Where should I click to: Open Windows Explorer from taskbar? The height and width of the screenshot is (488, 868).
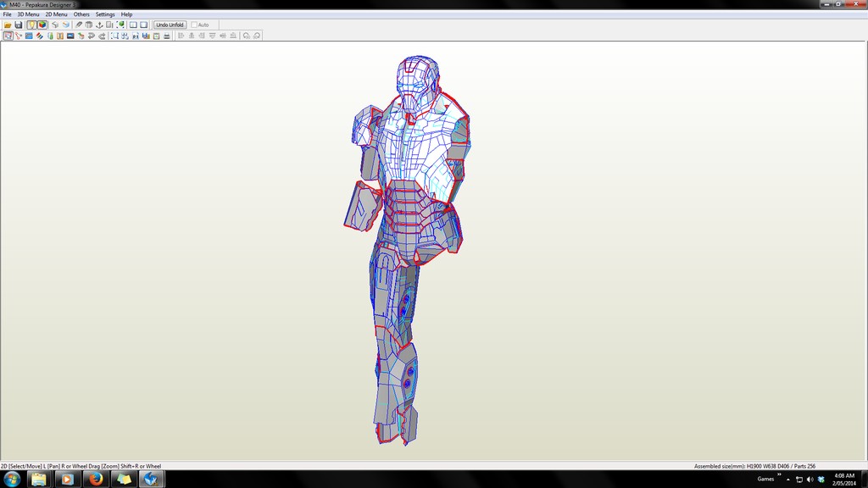39,480
